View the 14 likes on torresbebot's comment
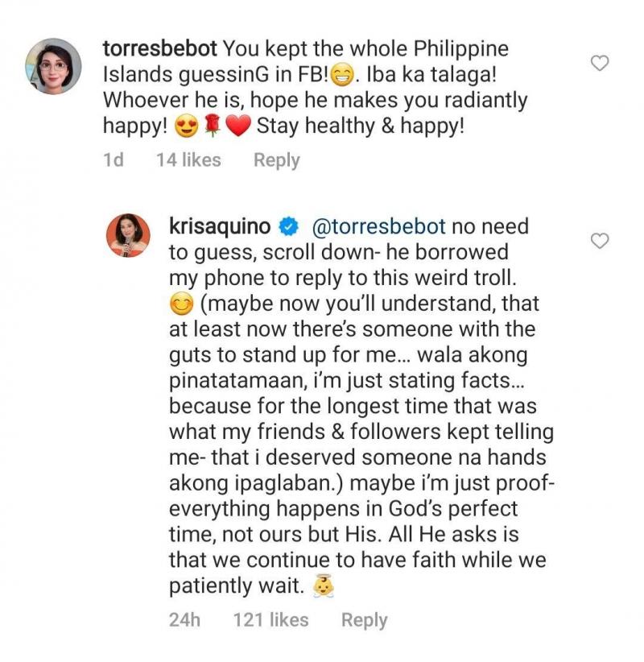The height and width of the screenshot is (662, 644). pyautogui.click(x=188, y=160)
